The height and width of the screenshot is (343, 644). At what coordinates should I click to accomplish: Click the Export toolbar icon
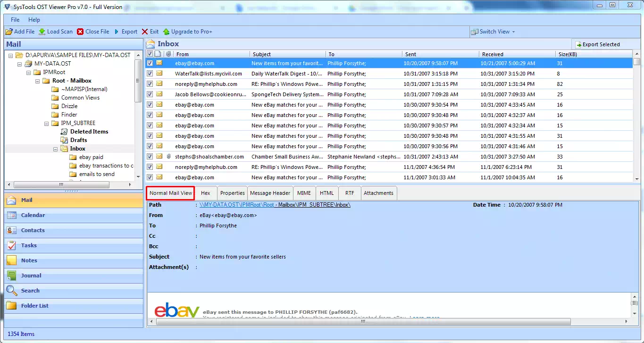point(117,32)
